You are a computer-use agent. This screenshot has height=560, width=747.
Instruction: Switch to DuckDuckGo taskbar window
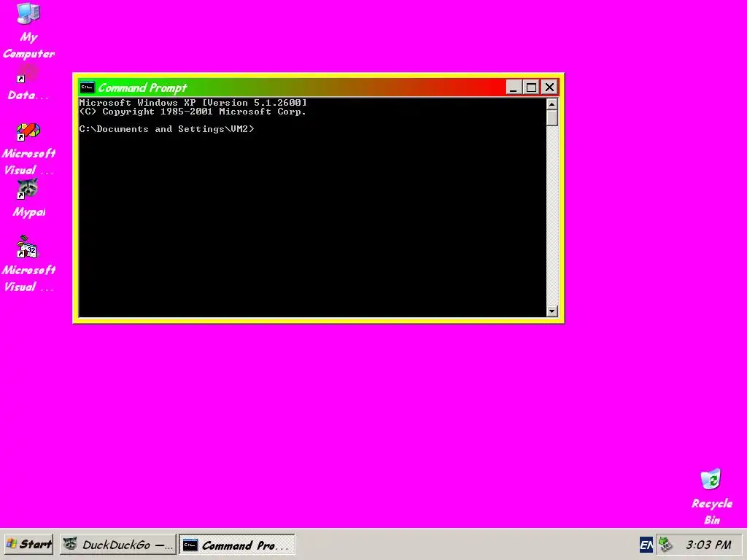[117, 544]
